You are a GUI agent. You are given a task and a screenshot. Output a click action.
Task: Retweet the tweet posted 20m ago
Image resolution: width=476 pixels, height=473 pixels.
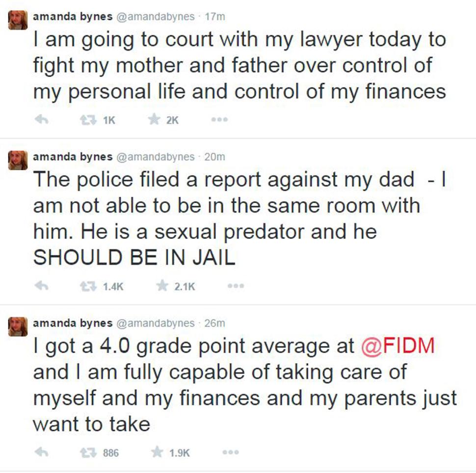(x=87, y=287)
